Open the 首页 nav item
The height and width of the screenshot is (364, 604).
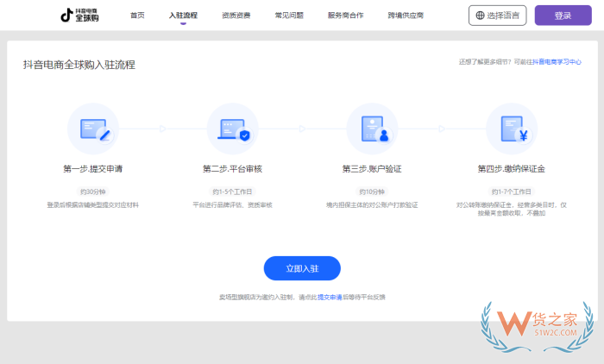coord(137,16)
